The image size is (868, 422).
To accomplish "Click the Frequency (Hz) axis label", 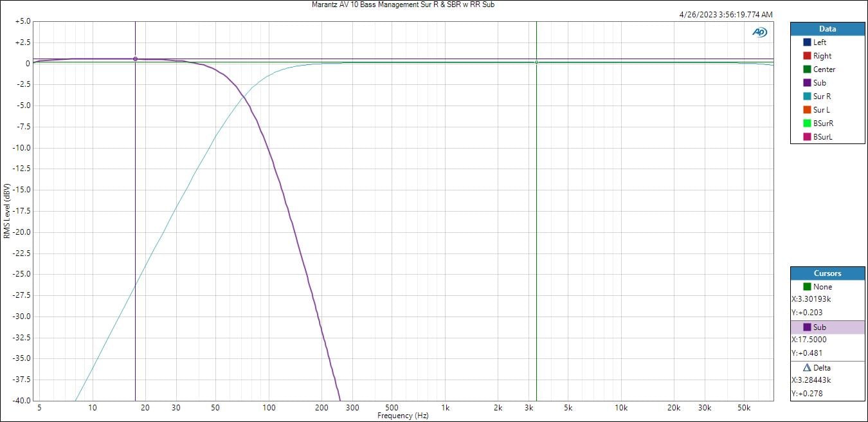I will click(x=402, y=416).
